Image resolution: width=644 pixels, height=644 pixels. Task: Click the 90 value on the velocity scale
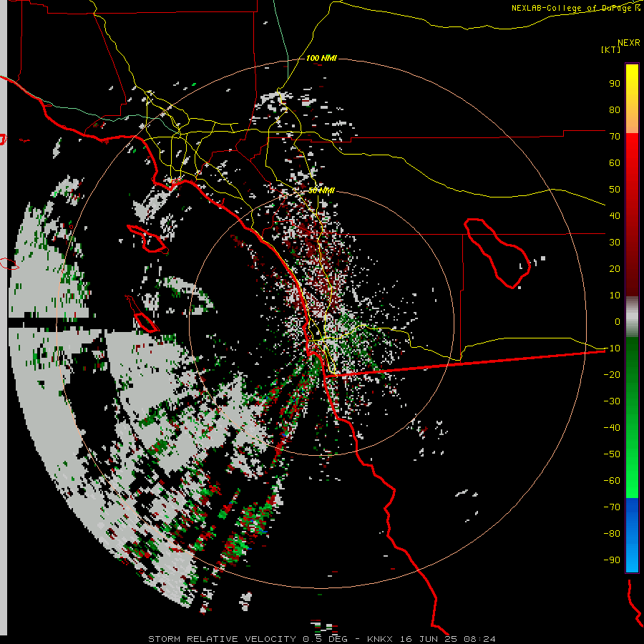(x=615, y=84)
